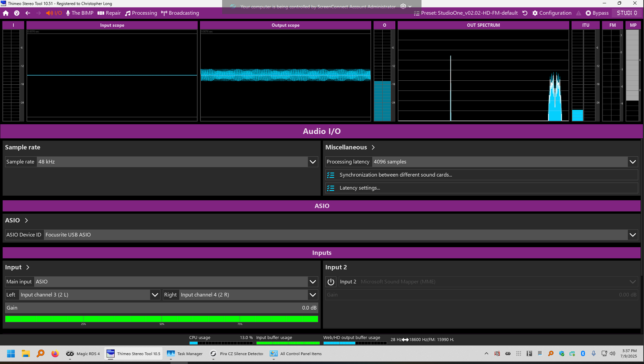The height and width of the screenshot is (364, 644).
Task: Open the Left input channel dropdown
Action: pos(155,295)
